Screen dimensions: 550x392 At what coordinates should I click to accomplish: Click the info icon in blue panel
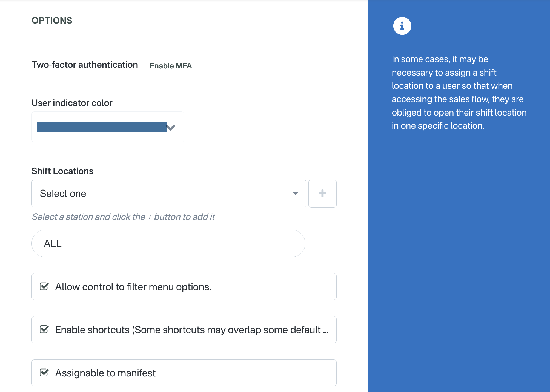(402, 26)
